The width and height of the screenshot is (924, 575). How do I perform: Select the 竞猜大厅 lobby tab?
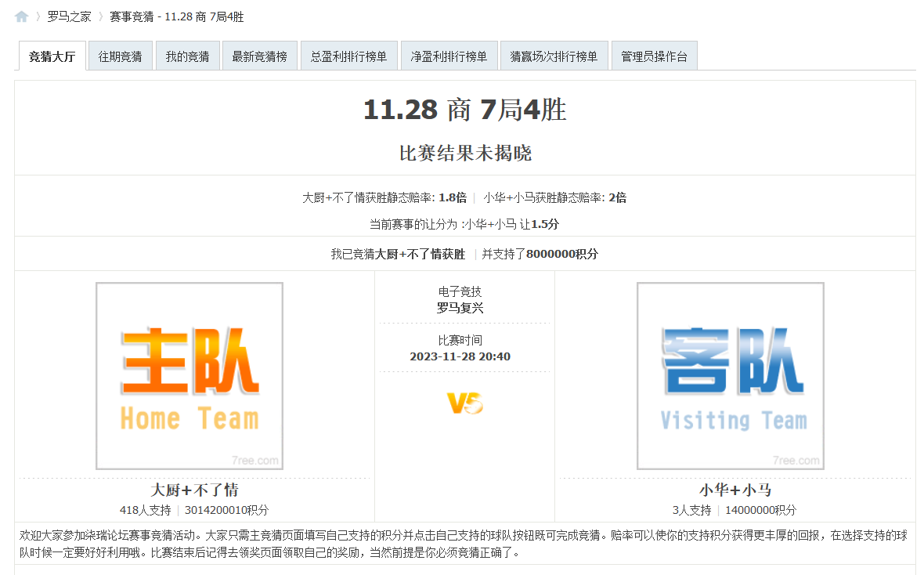coord(52,56)
